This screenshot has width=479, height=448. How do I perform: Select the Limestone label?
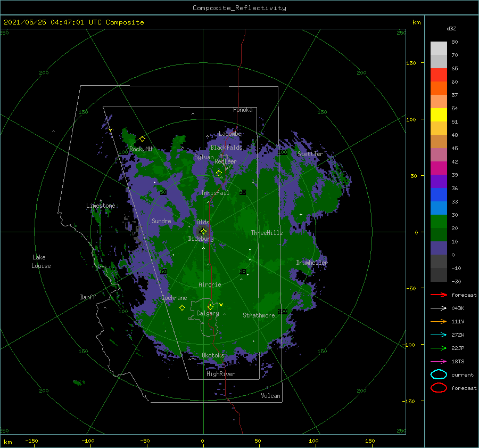[101, 206]
